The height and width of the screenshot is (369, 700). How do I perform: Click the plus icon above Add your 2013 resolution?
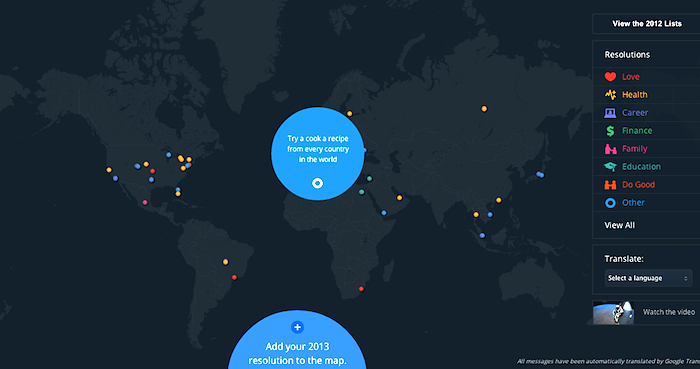point(297,327)
